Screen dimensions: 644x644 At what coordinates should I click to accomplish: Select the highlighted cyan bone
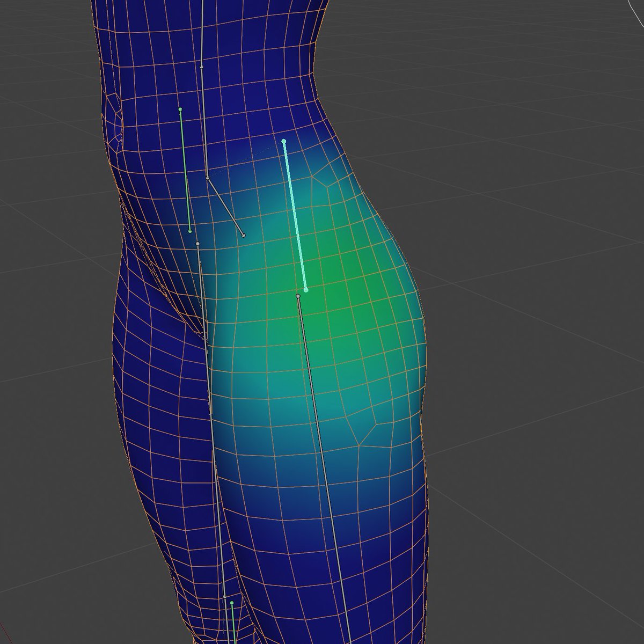point(295,216)
